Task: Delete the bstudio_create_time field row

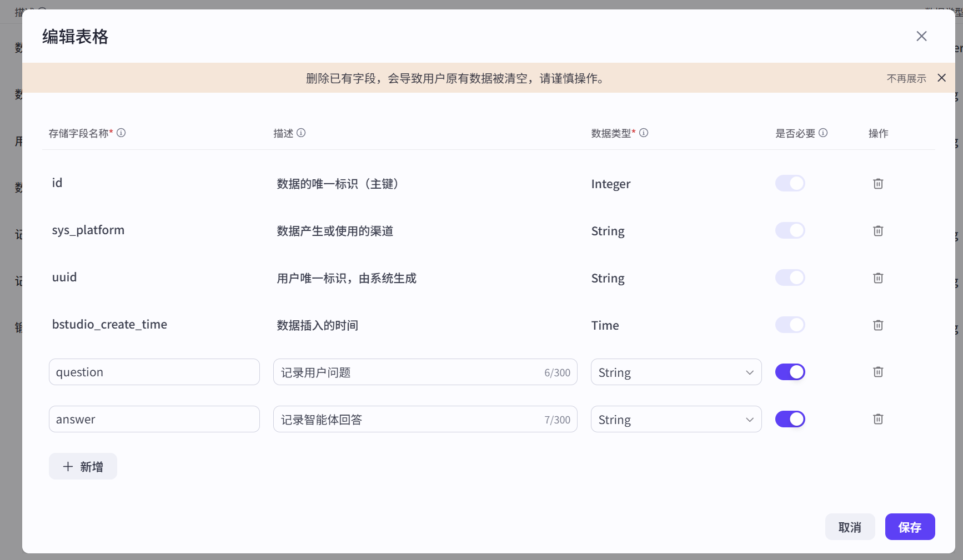Action: (x=877, y=325)
